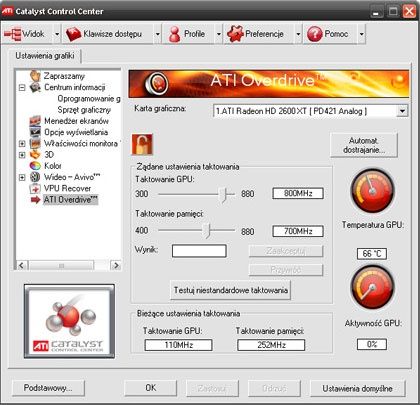Click the Taktowanie pamięci slider handle
The width and height of the screenshot is (420, 405).
click(207, 231)
